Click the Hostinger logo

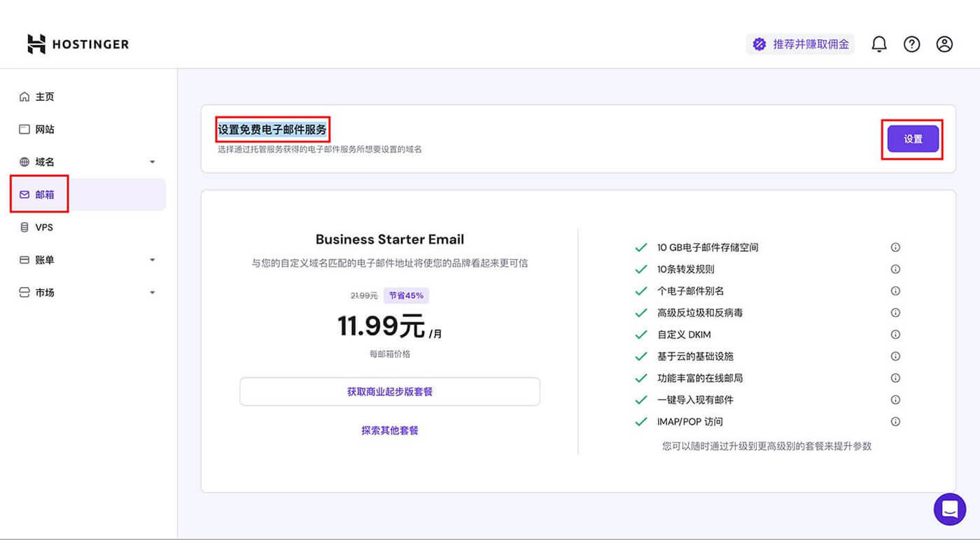(x=78, y=44)
